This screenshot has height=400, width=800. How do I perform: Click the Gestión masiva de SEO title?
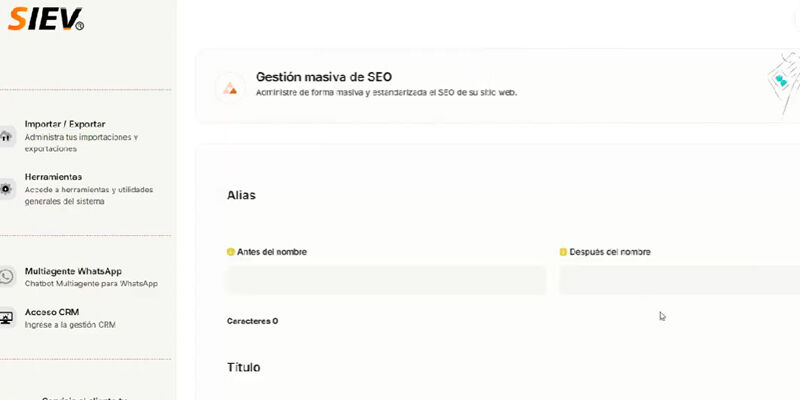324,76
